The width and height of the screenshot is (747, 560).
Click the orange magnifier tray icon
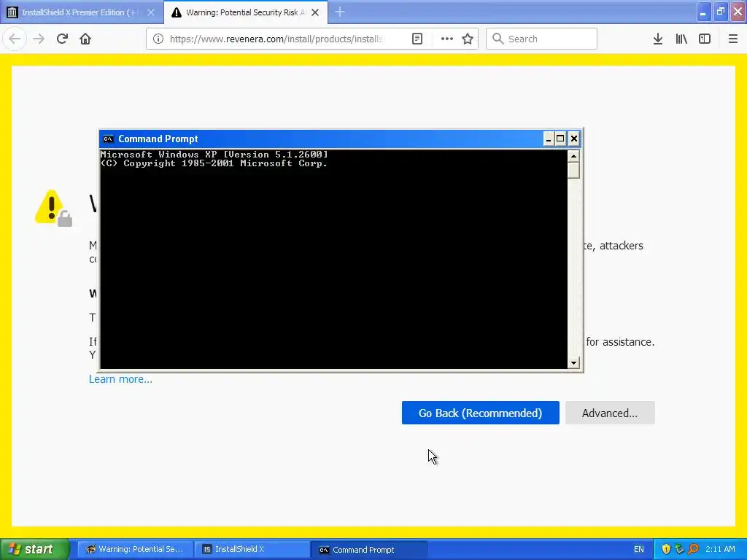point(693,550)
